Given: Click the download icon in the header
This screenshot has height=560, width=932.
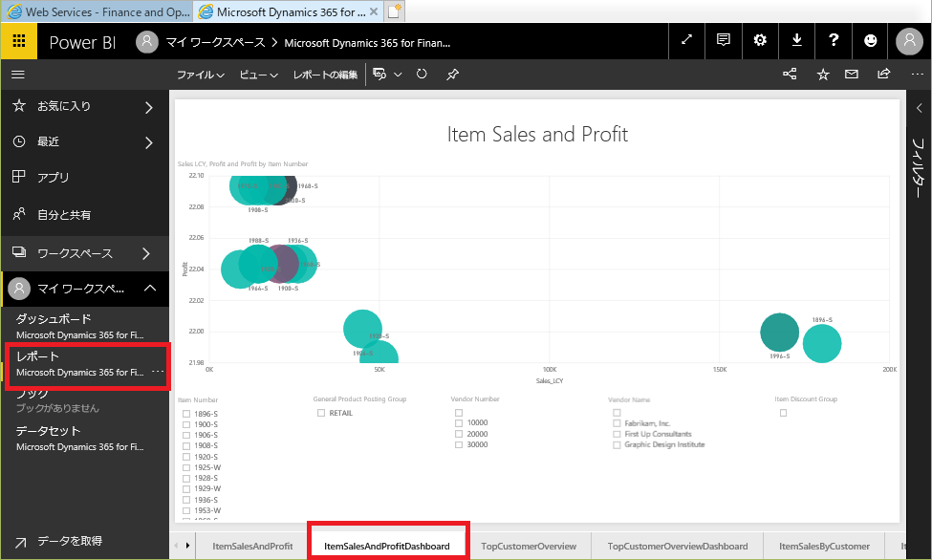Looking at the screenshot, I should 797,40.
